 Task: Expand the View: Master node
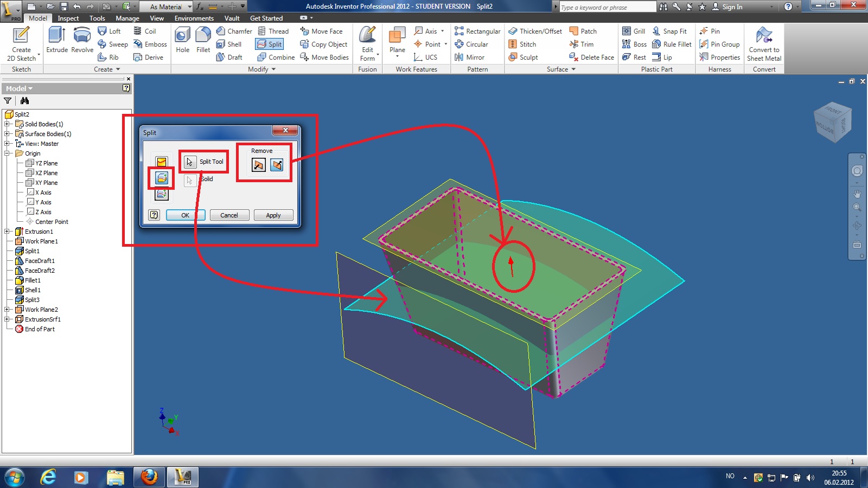click(7, 144)
